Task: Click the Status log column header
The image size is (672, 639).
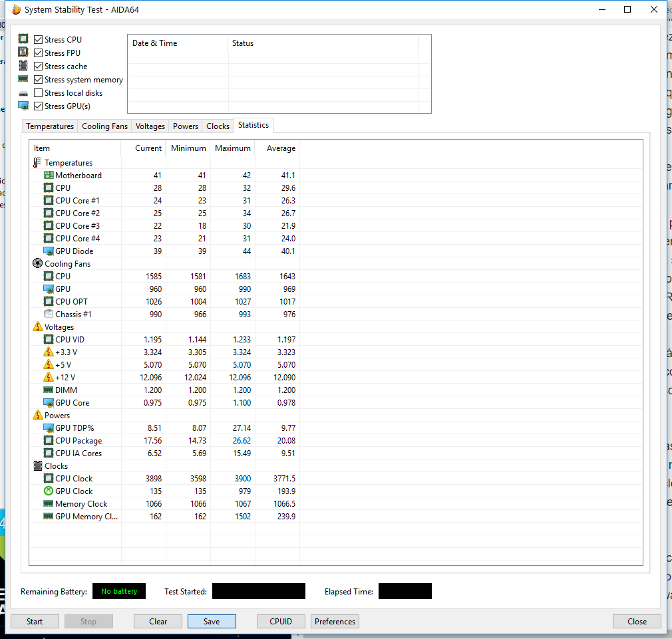Action: [323, 43]
